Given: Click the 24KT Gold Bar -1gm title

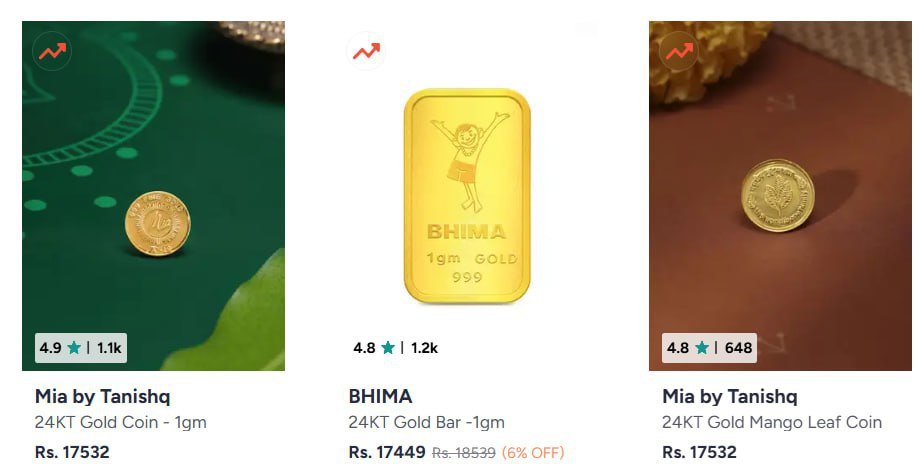Looking at the screenshot, I should [x=427, y=423].
